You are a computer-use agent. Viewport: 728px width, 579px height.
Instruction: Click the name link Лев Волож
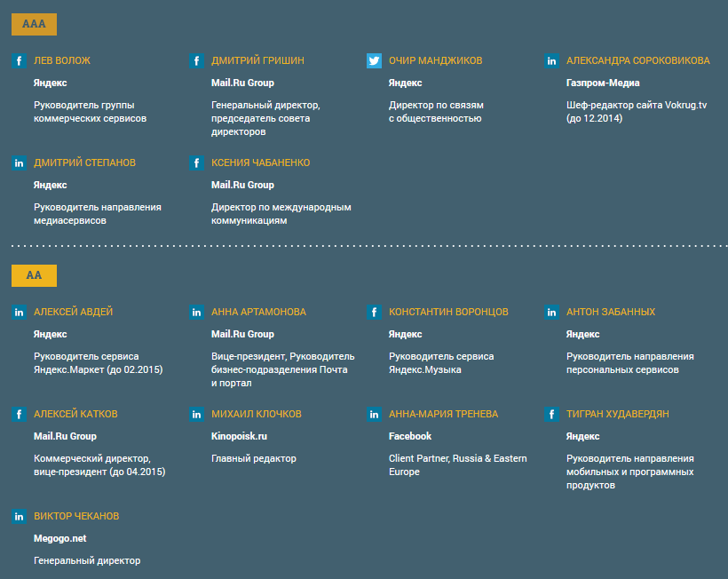(x=62, y=60)
